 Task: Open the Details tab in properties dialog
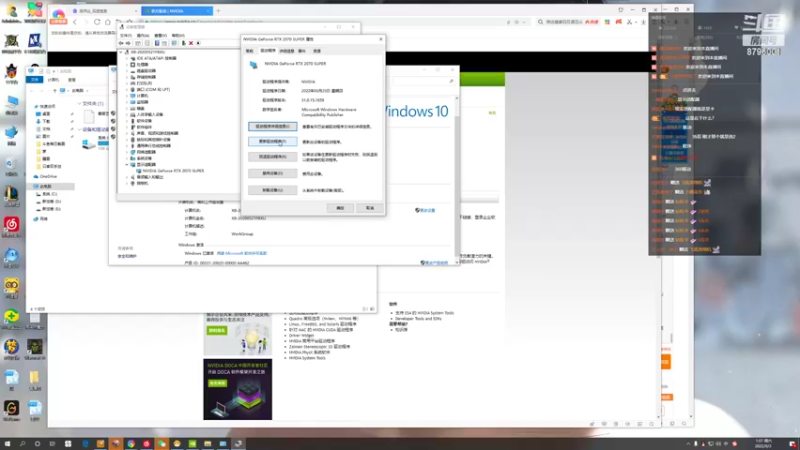coord(287,51)
